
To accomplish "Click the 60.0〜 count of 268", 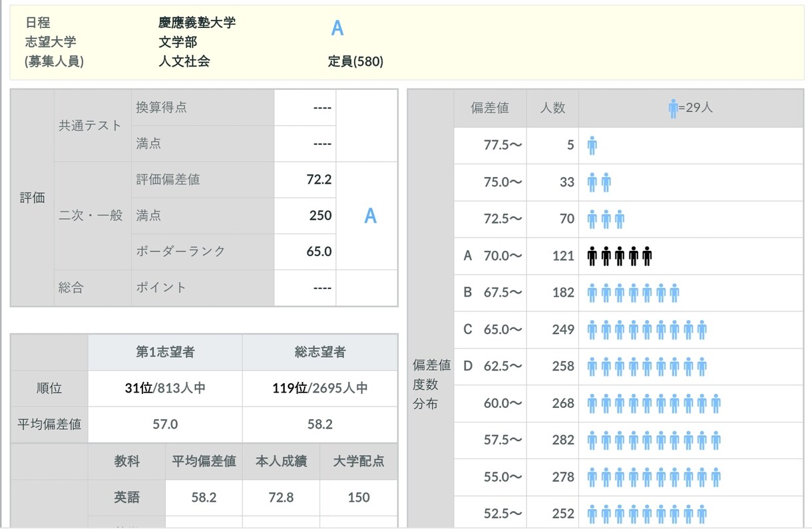I will (x=563, y=403).
